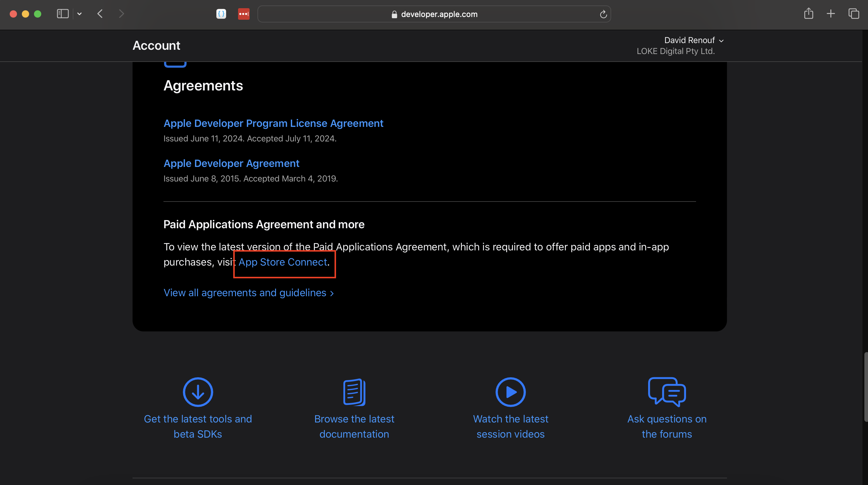
Task: Enter full screen with the green button
Action: (x=38, y=14)
